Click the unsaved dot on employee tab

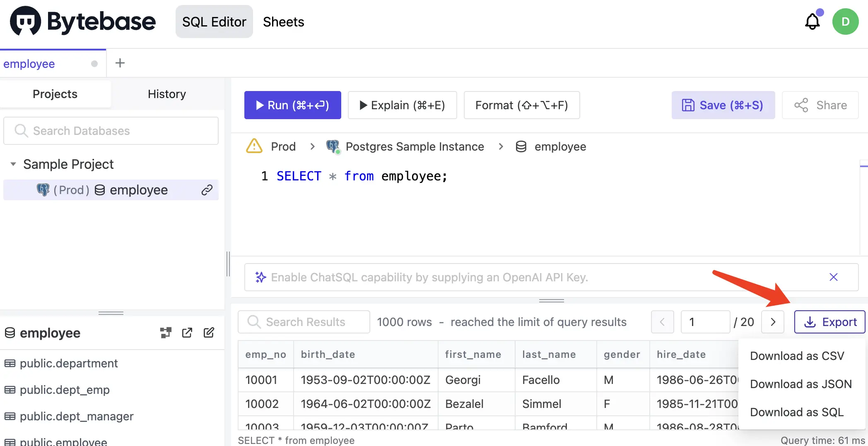pos(94,64)
